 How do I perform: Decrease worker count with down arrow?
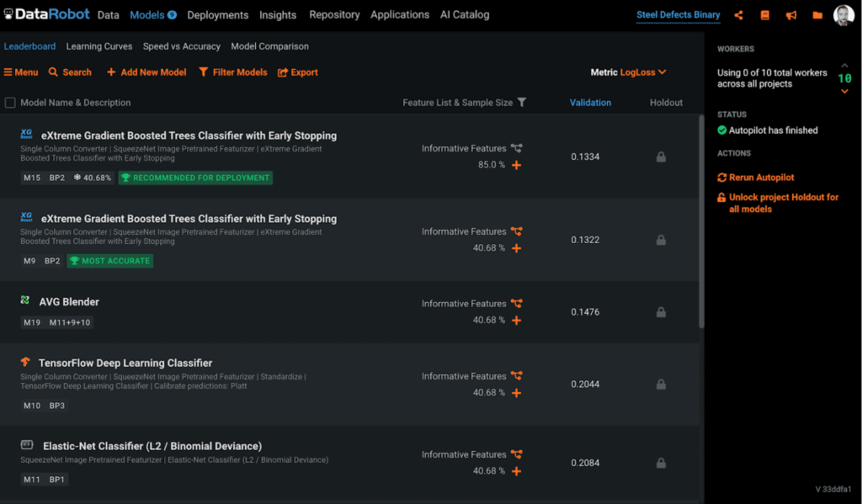[x=844, y=91]
